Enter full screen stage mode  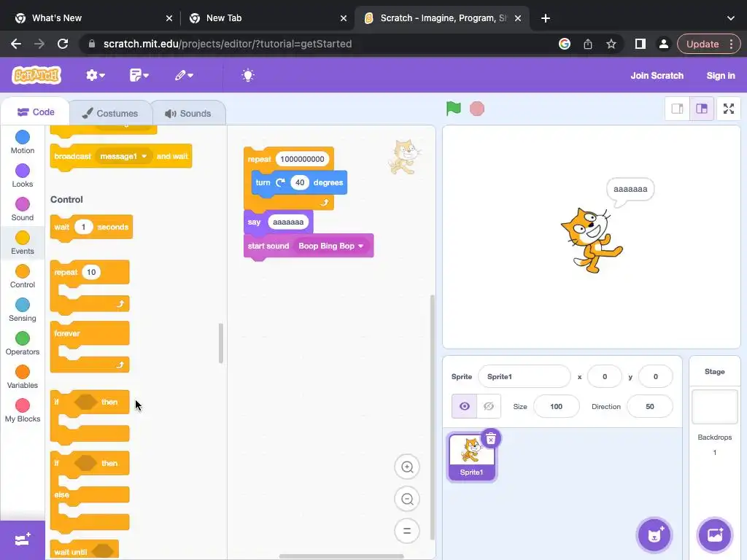tap(729, 109)
